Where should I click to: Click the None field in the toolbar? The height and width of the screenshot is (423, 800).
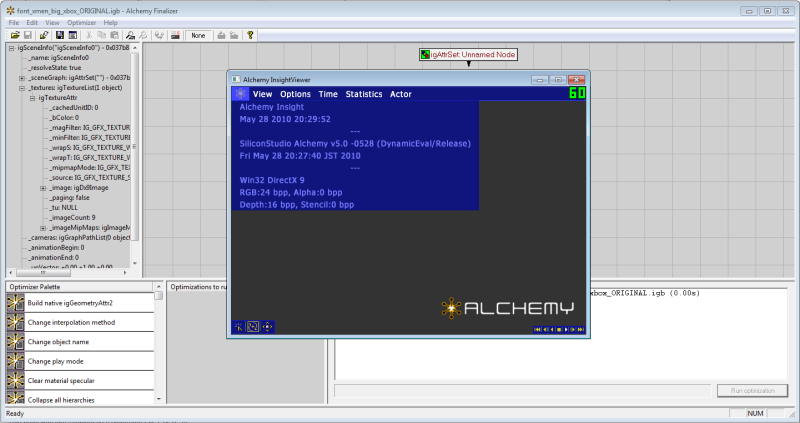(198, 35)
